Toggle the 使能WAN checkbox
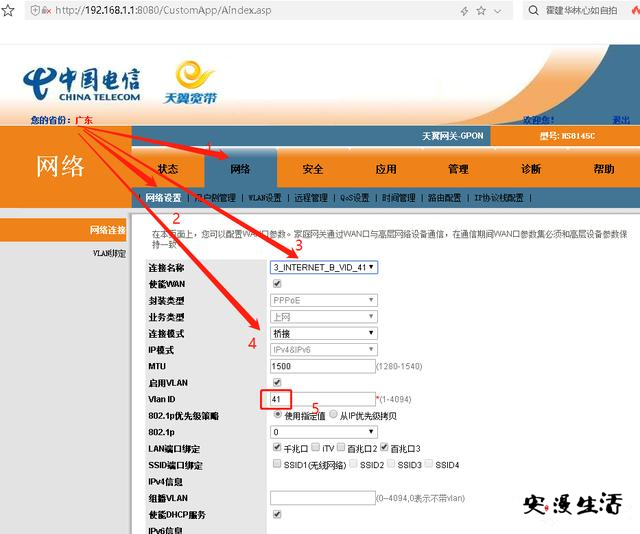This screenshot has height=534, width=640. [277, 284]
